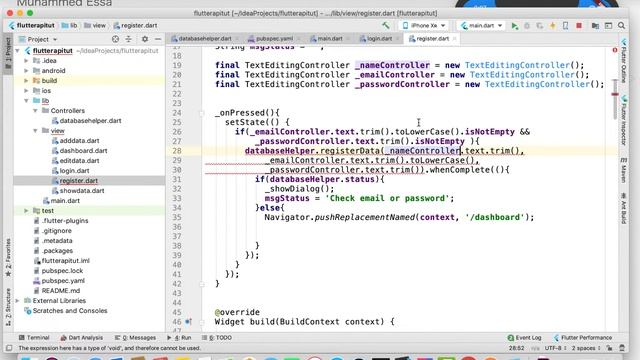Open showdata.dart in project tree
640x360 pixels.
(82, 191)
